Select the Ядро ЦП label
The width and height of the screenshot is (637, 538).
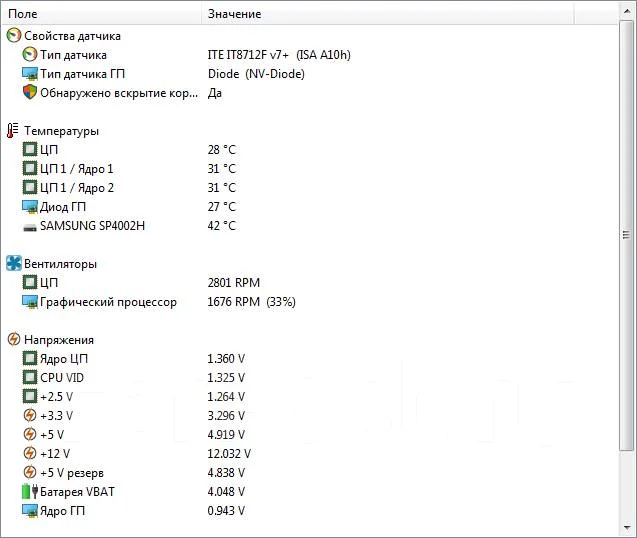64,359
